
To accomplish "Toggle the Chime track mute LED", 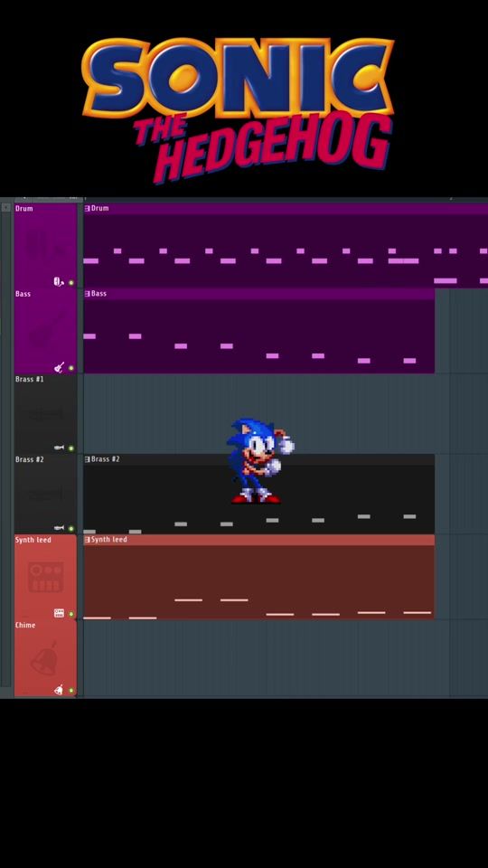I will coord(70,691).
